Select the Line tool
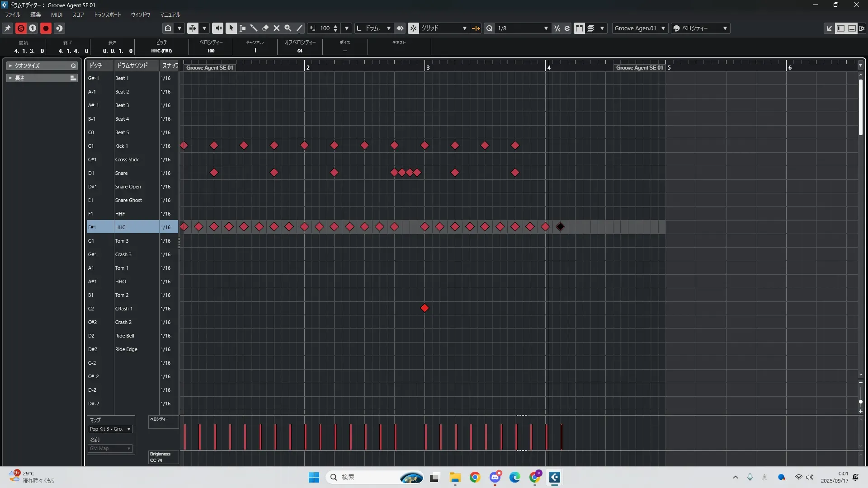Screen dimensions: 868x488 click(x=299, y=28)
